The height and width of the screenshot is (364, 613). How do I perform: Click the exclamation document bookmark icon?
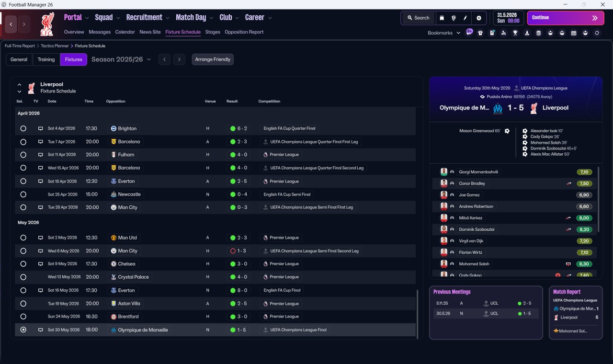[x=492, y=33]
